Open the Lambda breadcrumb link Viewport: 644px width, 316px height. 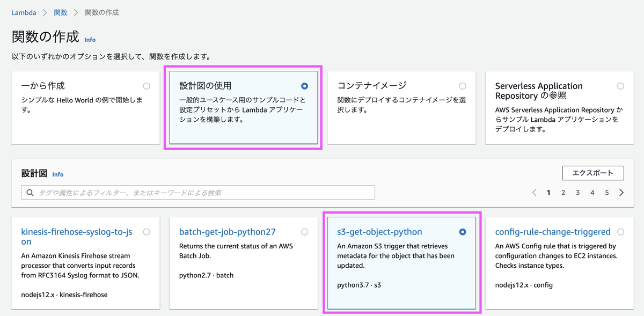[23, 12]
